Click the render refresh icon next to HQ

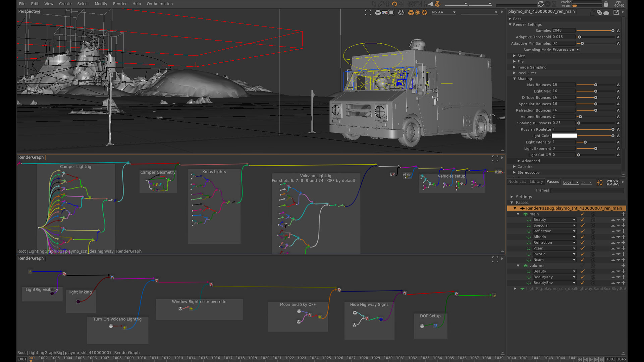(609, 183)
